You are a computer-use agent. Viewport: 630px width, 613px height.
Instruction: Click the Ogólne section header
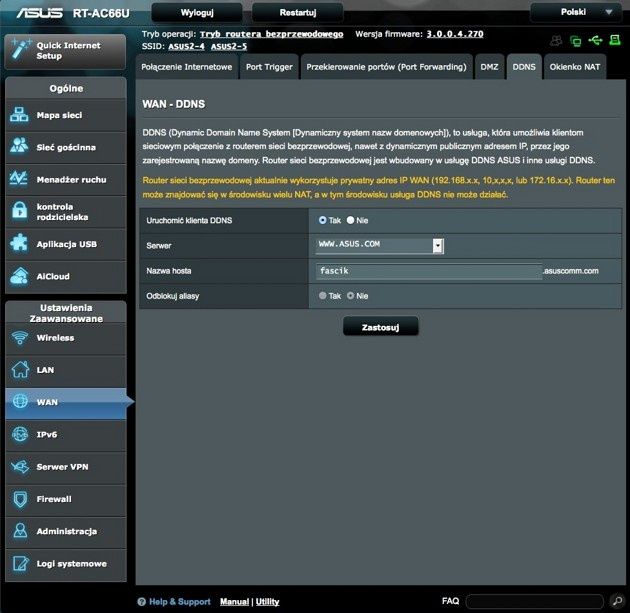pos(66,88)
